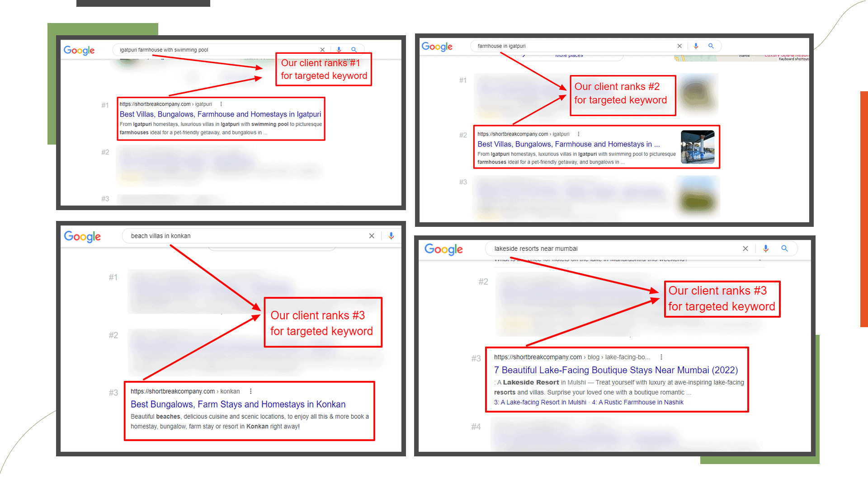Viewport: 868px width, 488px height.
Task: Click the voice search mic in igatpuri farmhouse panel
Action: (x=339, y=50)
